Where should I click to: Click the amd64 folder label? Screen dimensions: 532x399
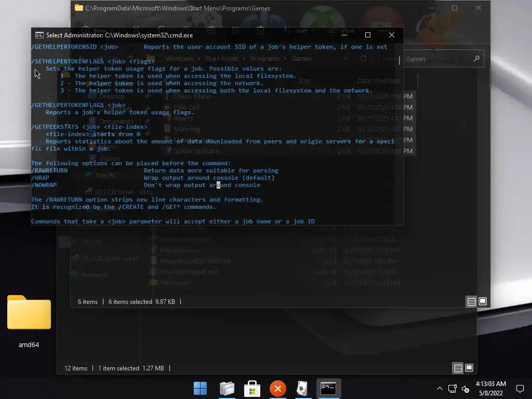coord(29,345)
